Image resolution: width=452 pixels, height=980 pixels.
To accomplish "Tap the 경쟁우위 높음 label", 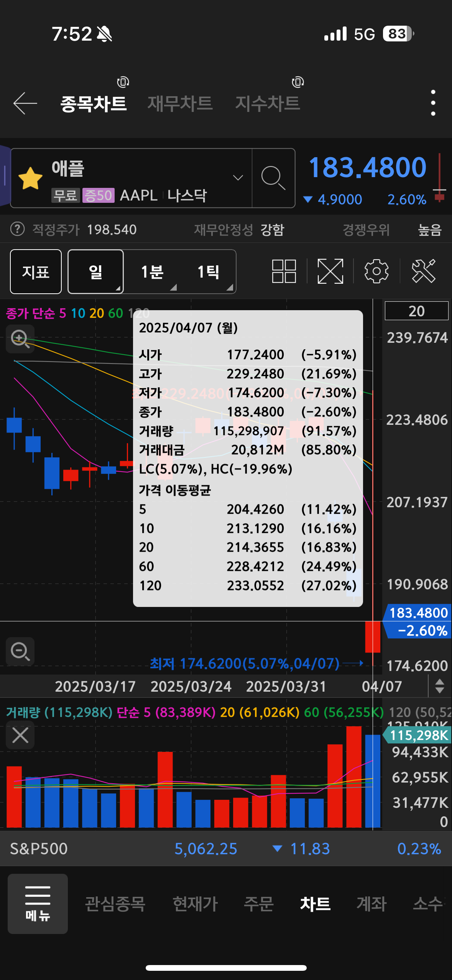I will point(392,229).
